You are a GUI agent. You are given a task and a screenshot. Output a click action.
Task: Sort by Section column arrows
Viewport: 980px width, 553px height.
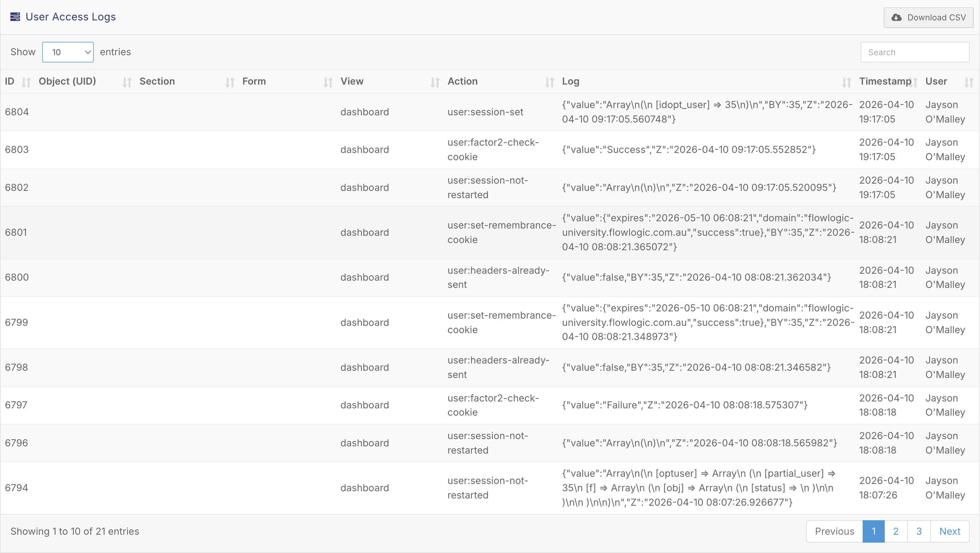point(230,82)
